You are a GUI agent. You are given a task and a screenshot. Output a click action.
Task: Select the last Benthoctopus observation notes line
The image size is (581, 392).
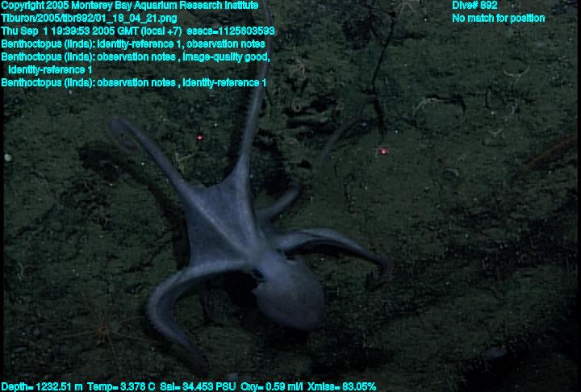coord(134,83)
